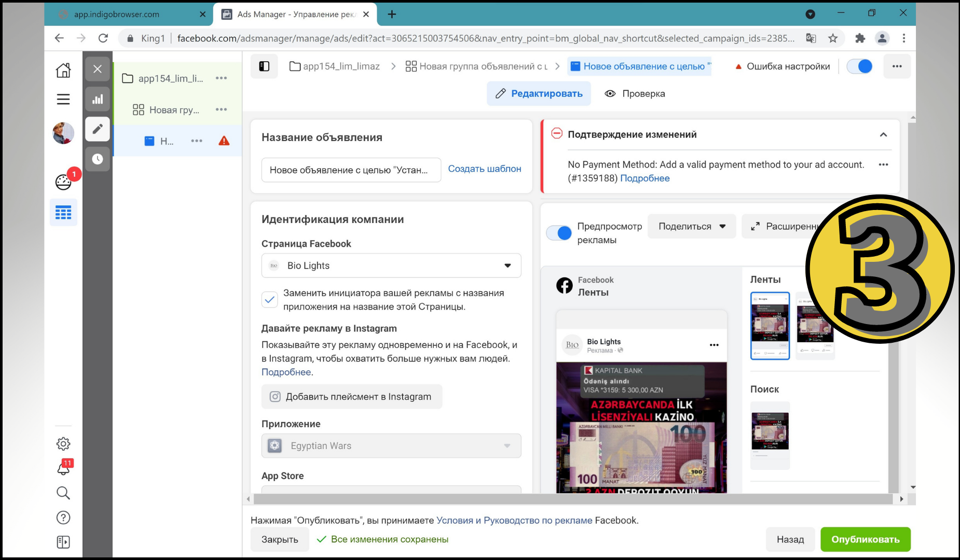The width and height of the screenshot is (960, 560).
Task: Click the profile avatar in sidebar
Action: pyautogui.click(x=63, y=133)
